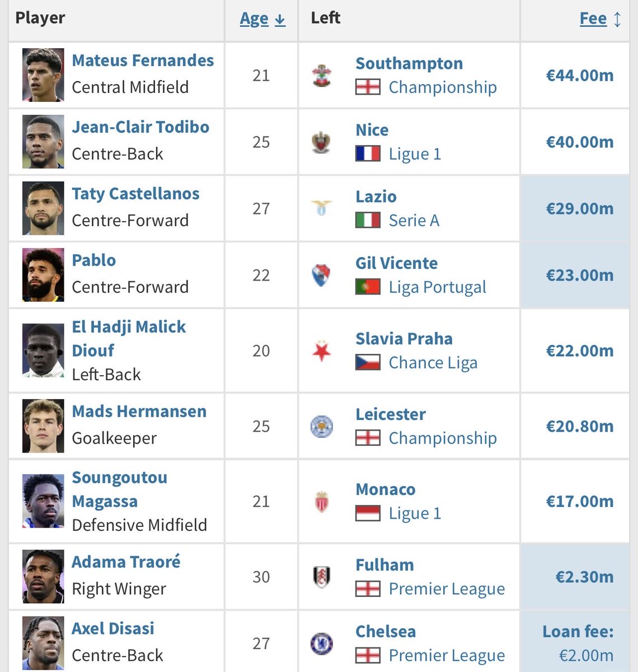Click the Chelsea club crest icon

pyautogui.click(x=322, y=643)
